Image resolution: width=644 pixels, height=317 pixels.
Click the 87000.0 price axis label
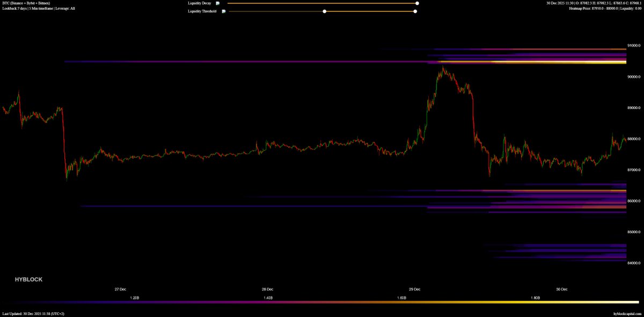(x=634, y=170)
